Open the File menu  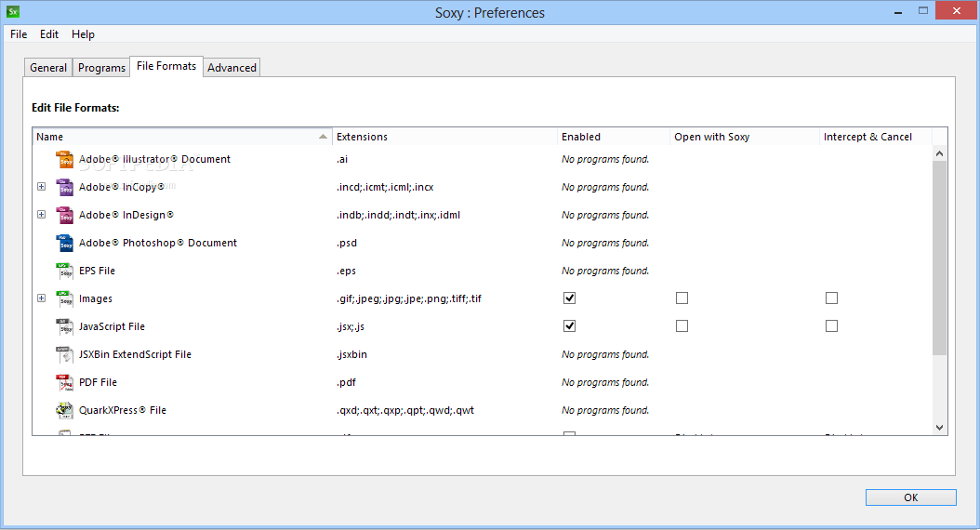tap(19, 34)
